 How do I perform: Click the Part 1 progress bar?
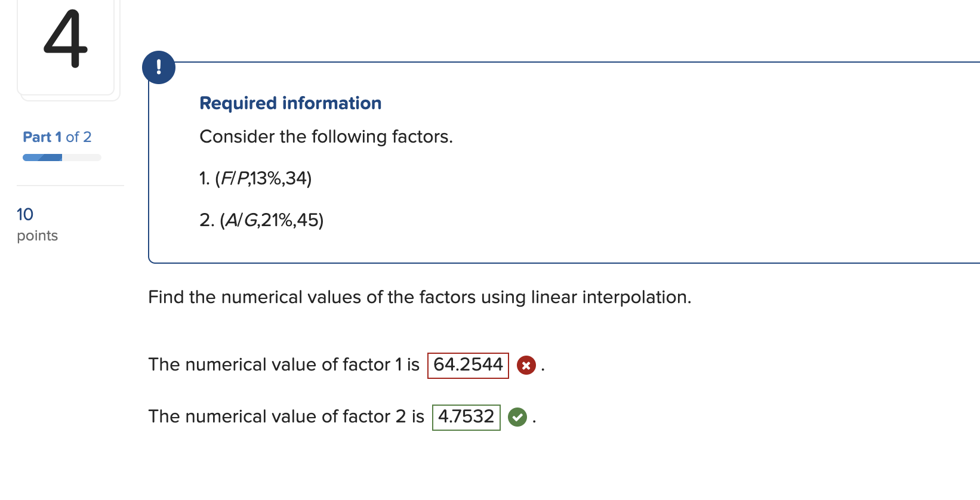coord(61,157)
